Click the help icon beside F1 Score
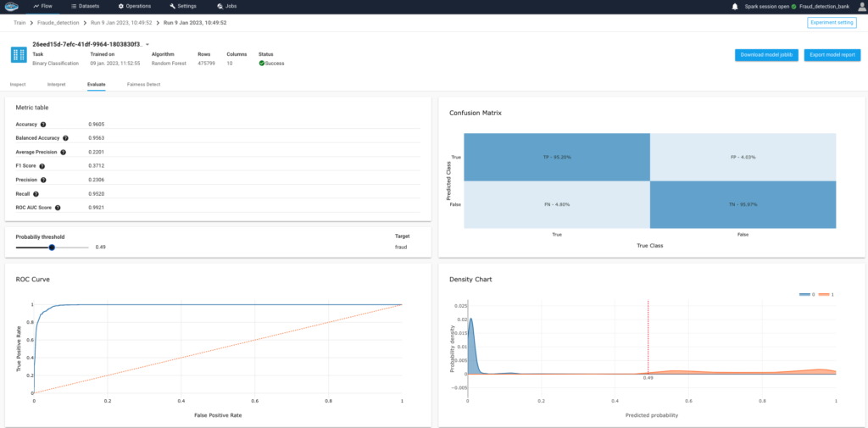The height and width of the screenshot is (428, 868). [x=43, y=166]
